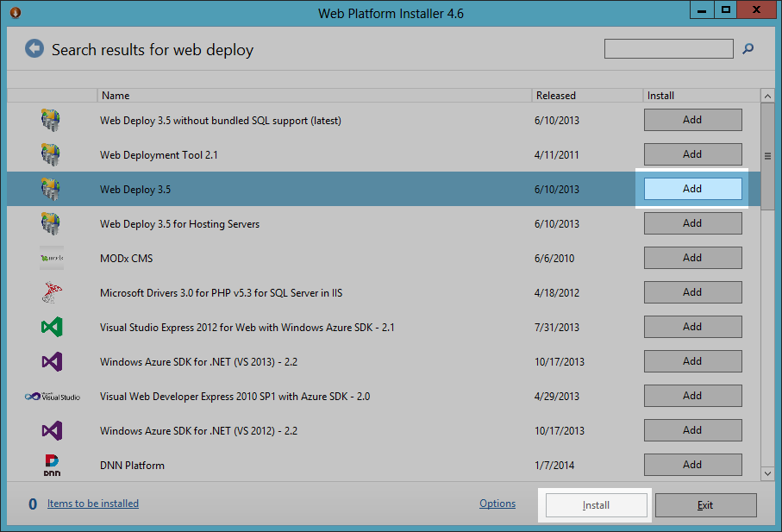Screen dimensions: 782x532
Task: Click into the search text field
Action: (669, 49)
